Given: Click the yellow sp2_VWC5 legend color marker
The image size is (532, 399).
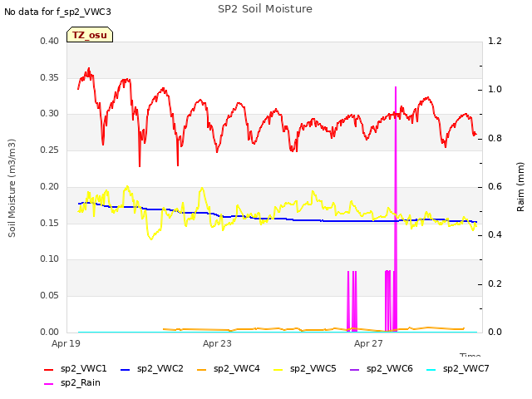Looking at the screenshot, I should point(278,370).
